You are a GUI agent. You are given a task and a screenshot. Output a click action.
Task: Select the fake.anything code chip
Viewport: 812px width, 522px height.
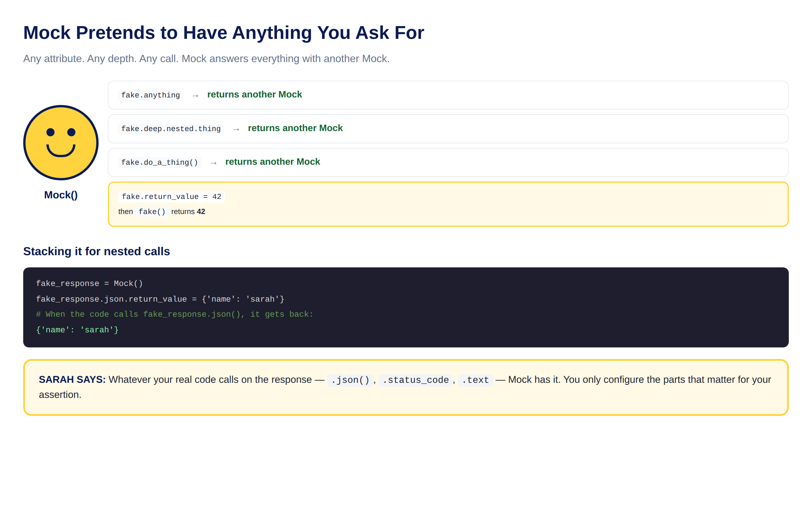tap(151, 95)
